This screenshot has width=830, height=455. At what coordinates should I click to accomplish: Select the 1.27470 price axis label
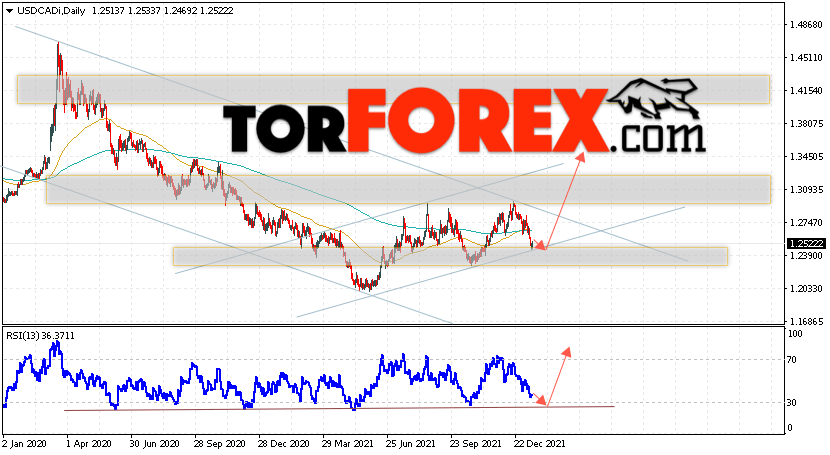(806, 223)
